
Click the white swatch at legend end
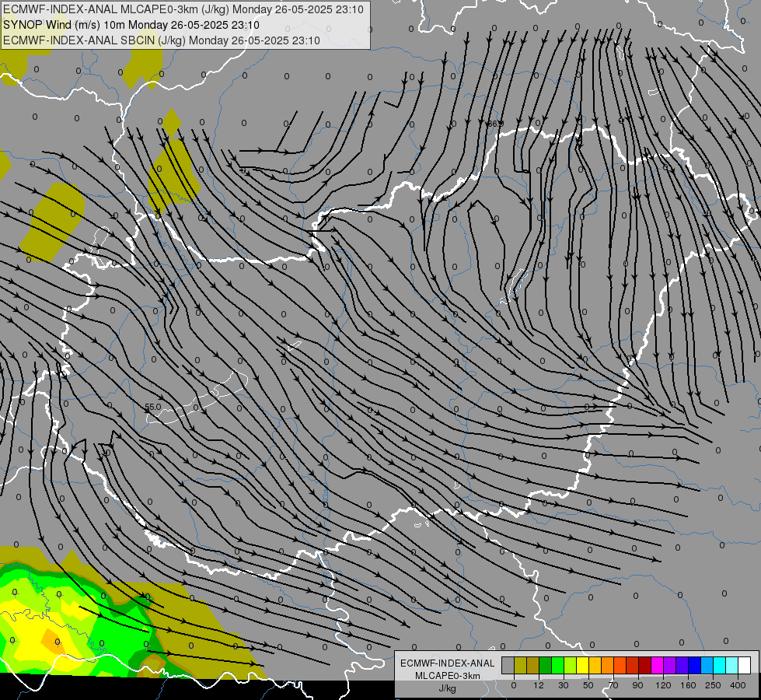point(744,665)
